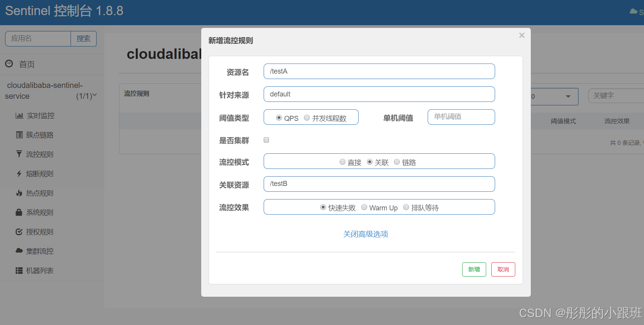Viewport: 644px width, 325px height.
Task: Click the filter funnel icon for 流控规则
Action: [x=19, y=154]
